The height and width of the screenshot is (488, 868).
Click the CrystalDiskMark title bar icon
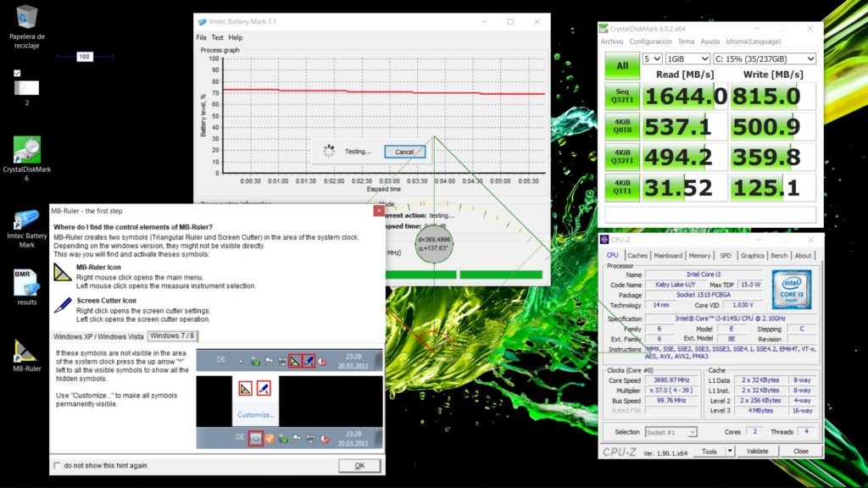(x=604, y=28)
